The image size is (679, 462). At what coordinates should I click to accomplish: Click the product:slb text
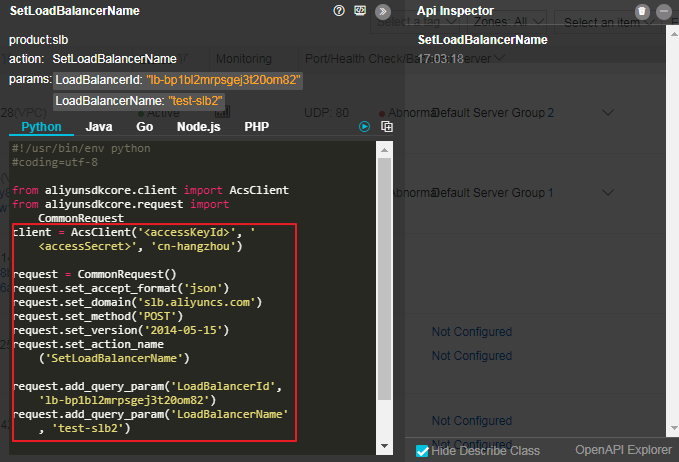pyautogui.click(x=39, y=40)
